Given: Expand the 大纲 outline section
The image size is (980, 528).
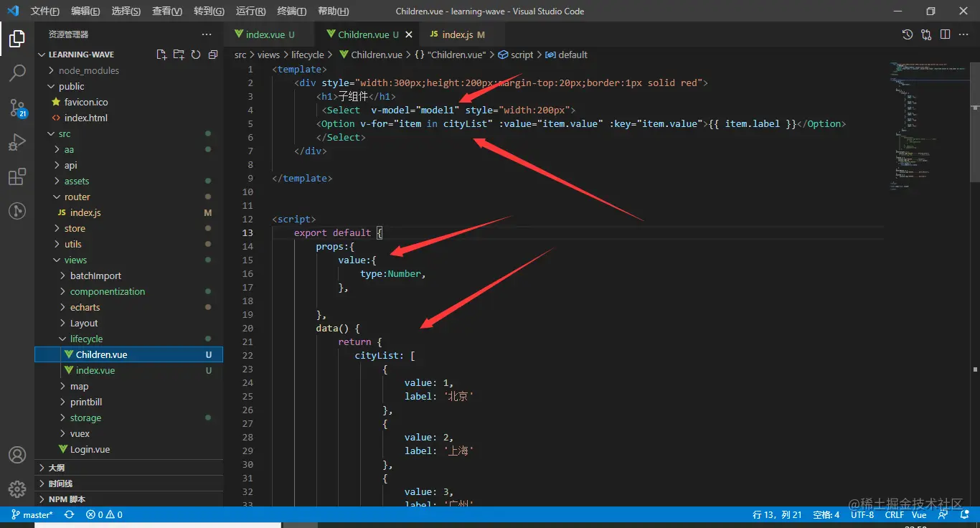Looking at the screenshot, I should 128,467.
